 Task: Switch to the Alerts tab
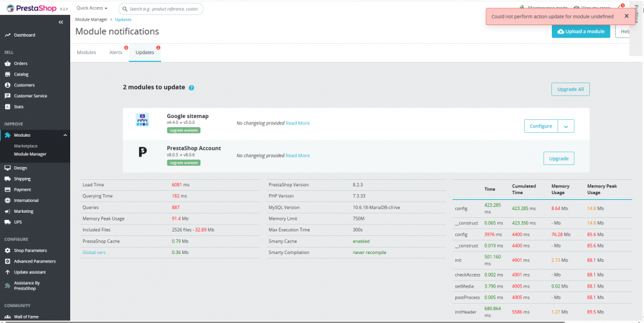115,52
